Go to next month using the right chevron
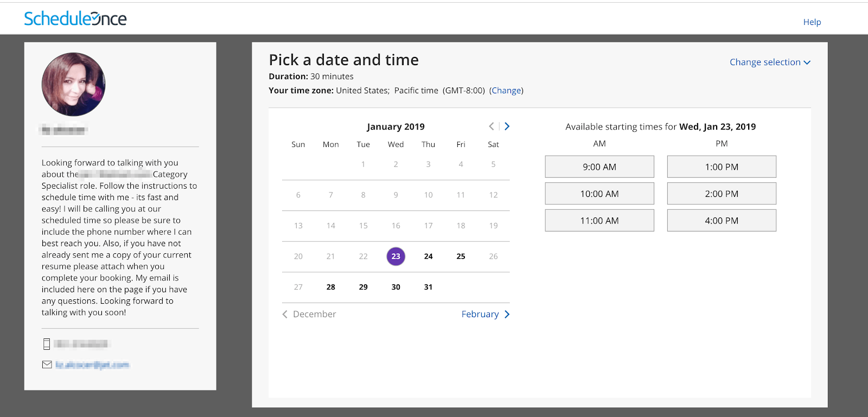Image resolution: width=868 pixels, height=417 pixels. (507, 126)
